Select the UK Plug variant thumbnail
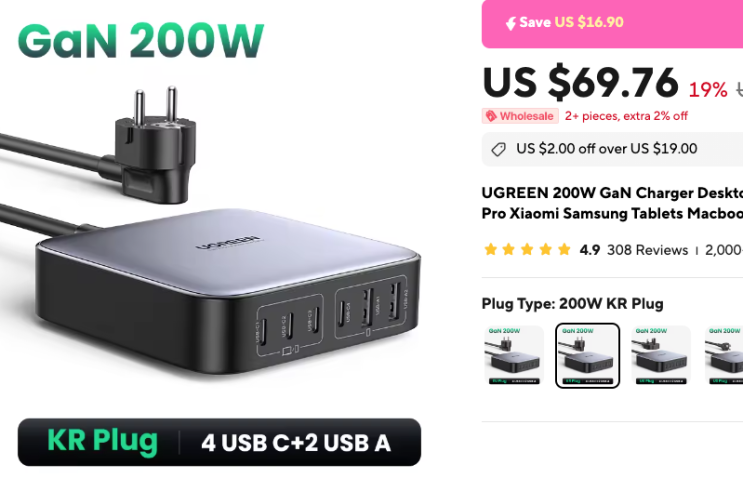Image resolution: width=743 pixels, height=478 pixels. (x=661, y=355)
